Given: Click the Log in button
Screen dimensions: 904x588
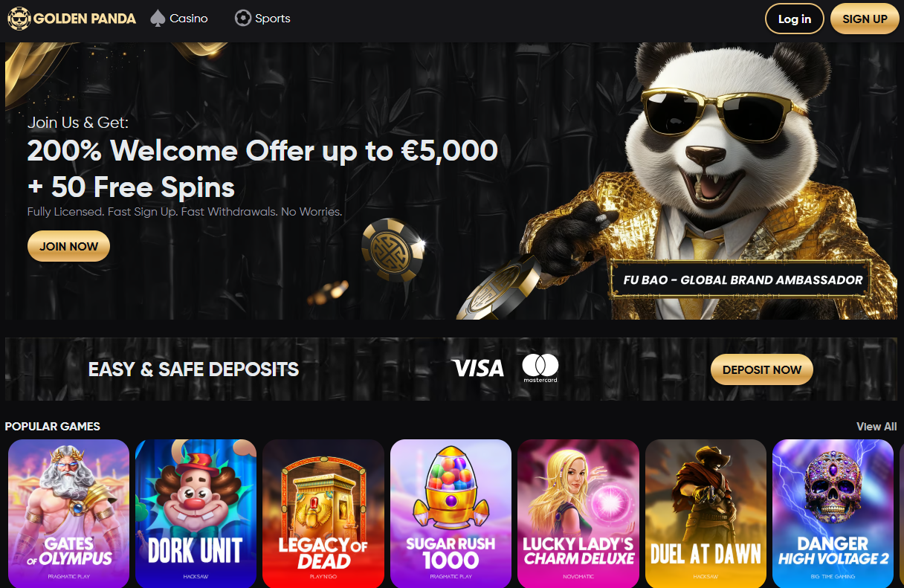Looking at the screenshot, I should point(795,19).
